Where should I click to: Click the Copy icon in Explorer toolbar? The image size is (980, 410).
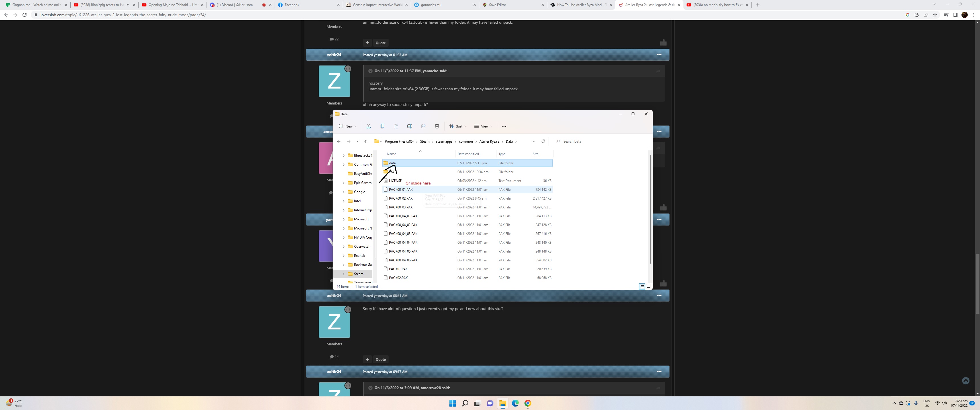click(x=382, y=126)
